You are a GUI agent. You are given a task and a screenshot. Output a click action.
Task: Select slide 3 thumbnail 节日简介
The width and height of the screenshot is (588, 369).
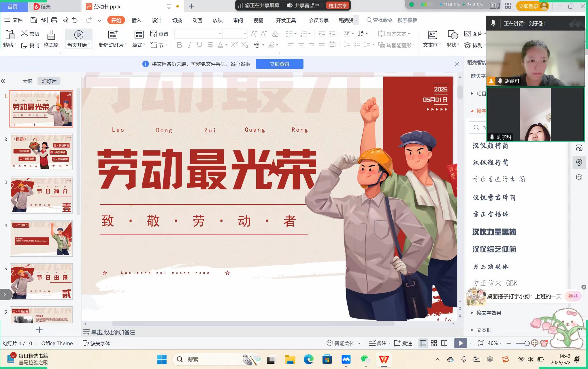[41, 195]
